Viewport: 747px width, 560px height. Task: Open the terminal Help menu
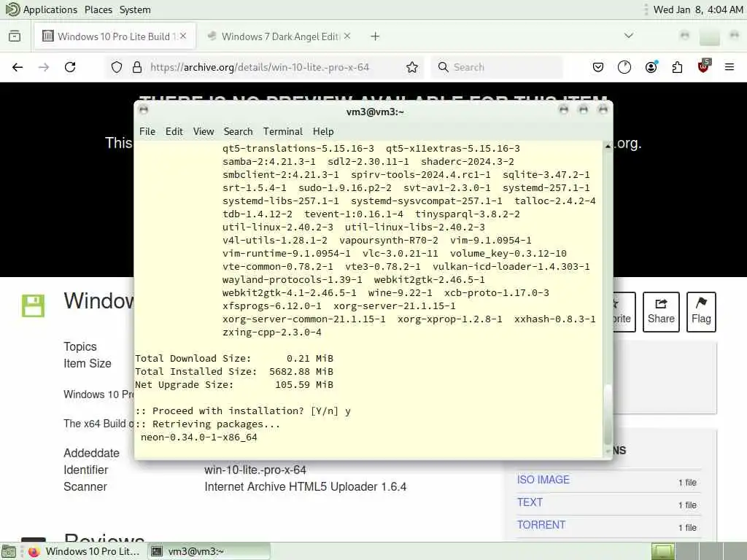(x=323, y=131)
